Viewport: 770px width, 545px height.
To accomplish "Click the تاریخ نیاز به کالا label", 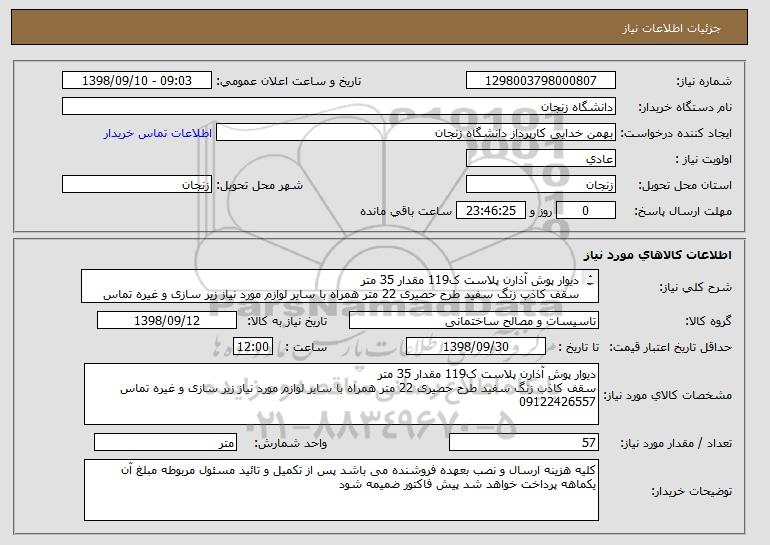I will point(287,322).
